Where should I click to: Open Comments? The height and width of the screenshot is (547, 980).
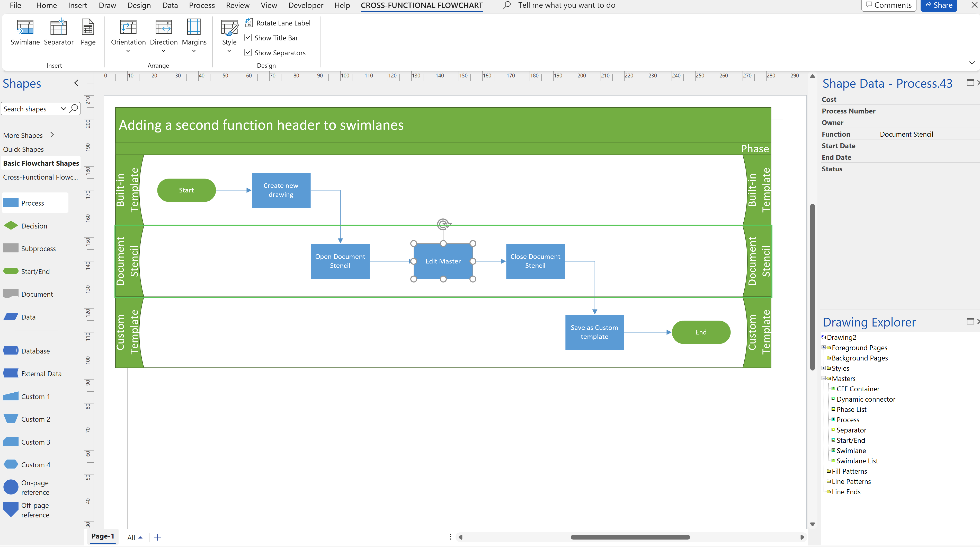point(889,5)
